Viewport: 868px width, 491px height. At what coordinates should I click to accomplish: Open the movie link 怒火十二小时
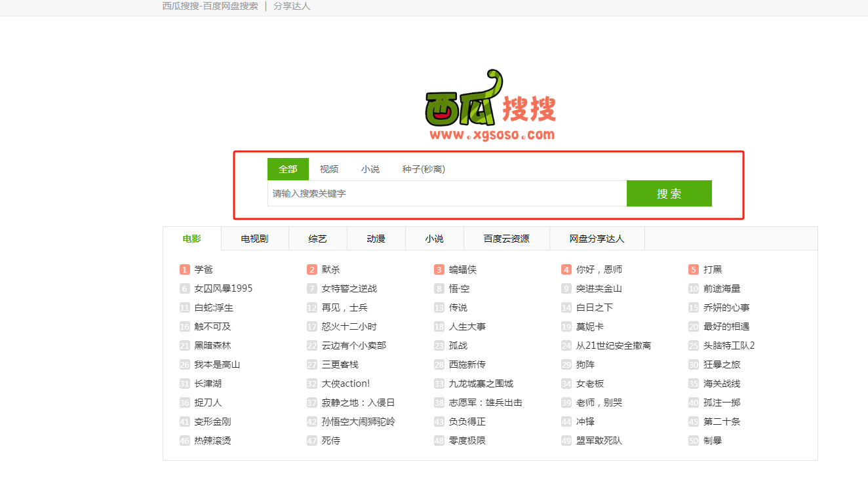coord(349,326)
